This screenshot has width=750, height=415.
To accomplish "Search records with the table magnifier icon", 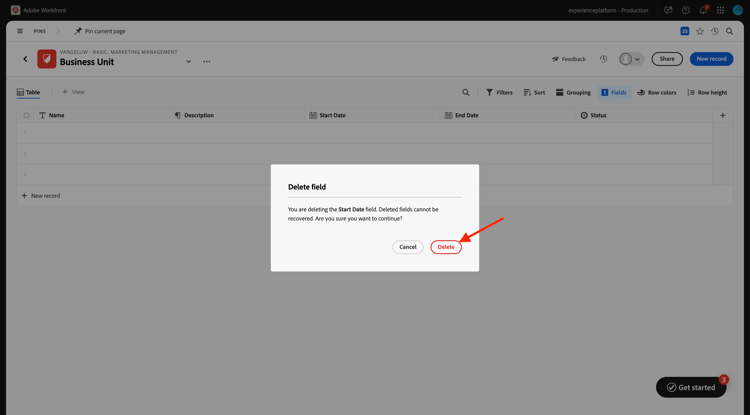I will [465, 92].
